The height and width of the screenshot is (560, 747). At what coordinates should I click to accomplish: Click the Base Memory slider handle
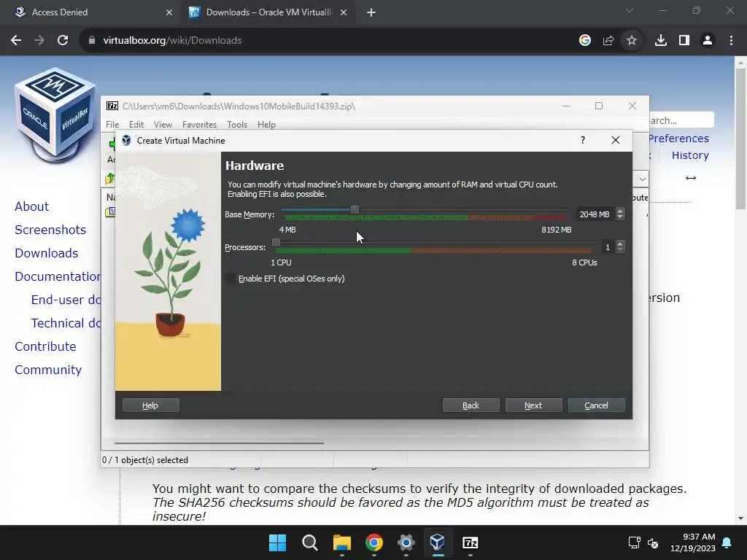point(355,209)
